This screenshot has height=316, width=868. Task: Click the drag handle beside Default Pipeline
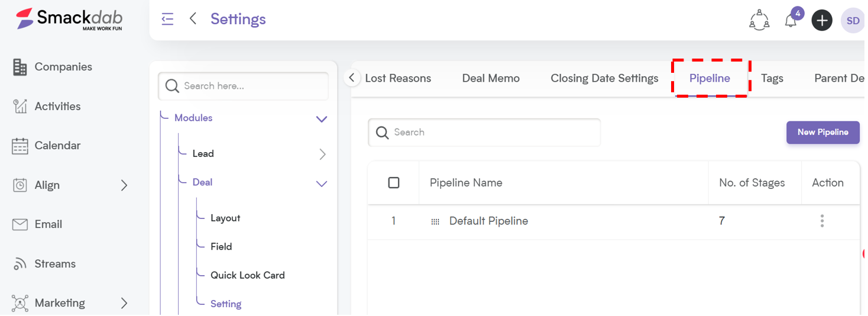435,222
